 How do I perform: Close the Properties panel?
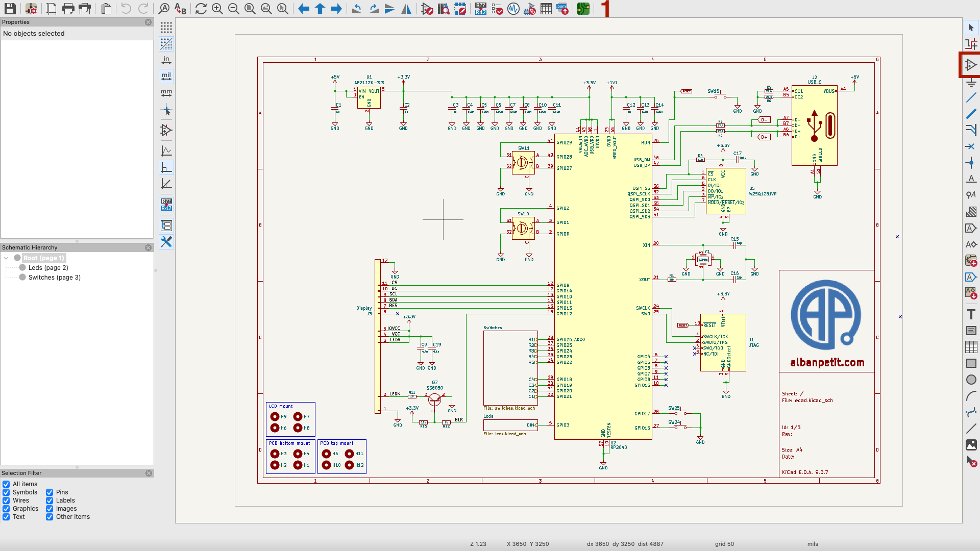pos(148,22)
